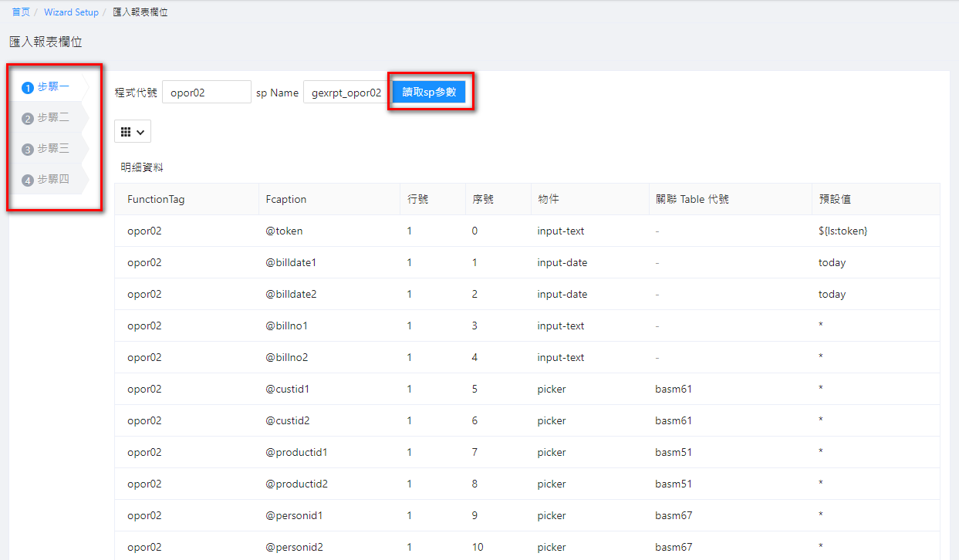Viewport: 959px width, 560px height.
Task: Click the FunctionTag column header
Action: tap(156, 199)
